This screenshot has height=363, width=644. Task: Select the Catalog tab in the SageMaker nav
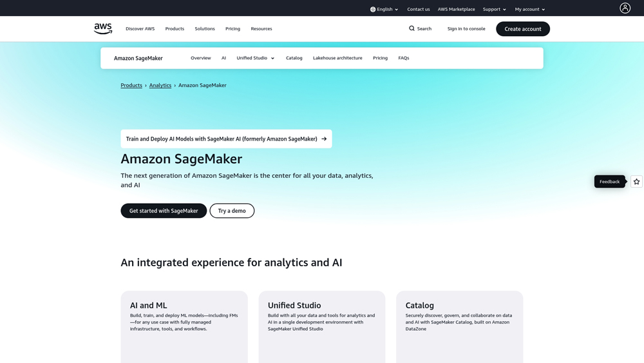click(x=294, y=58)
